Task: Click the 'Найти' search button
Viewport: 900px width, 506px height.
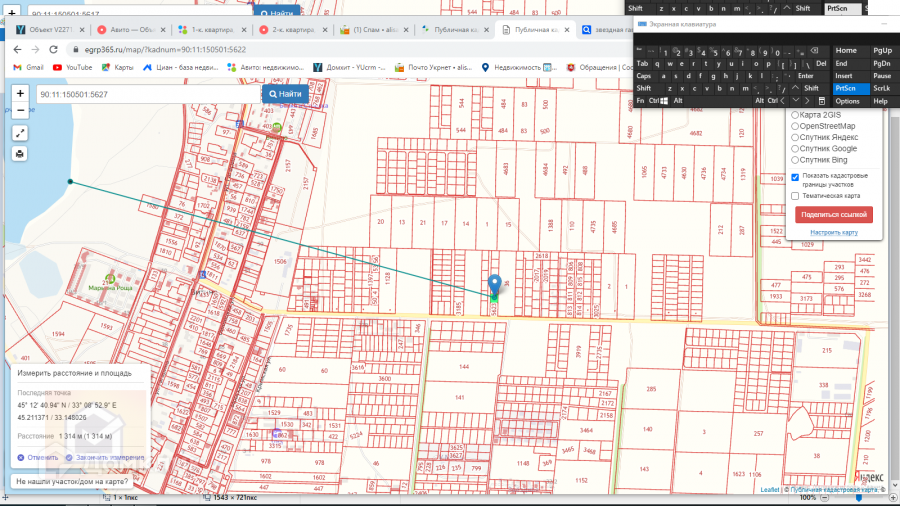Action: [x=284, y=94]
